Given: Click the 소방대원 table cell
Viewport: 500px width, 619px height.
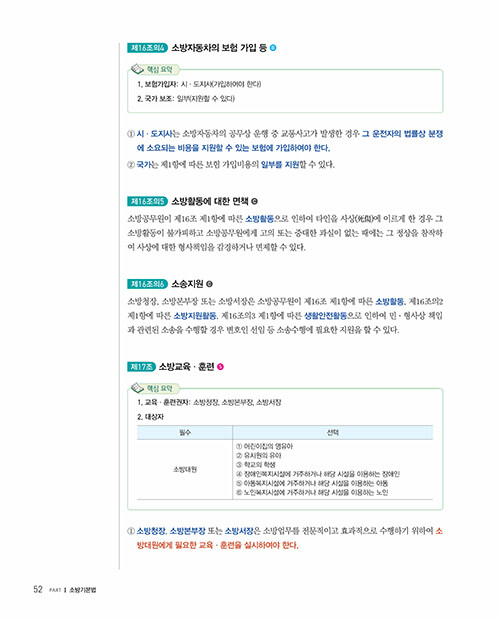Looking at the screenshot, I should click(x=185, y=469).
